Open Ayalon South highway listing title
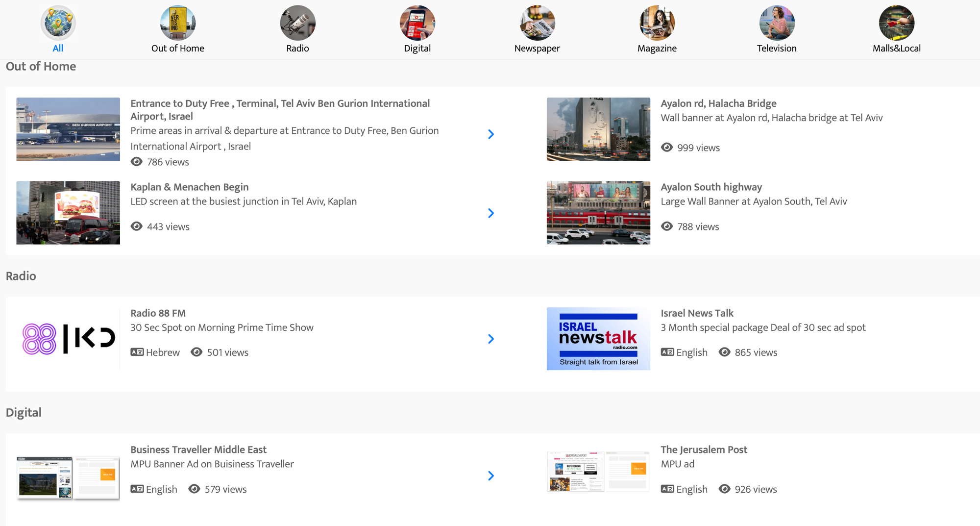 [711, 187]
